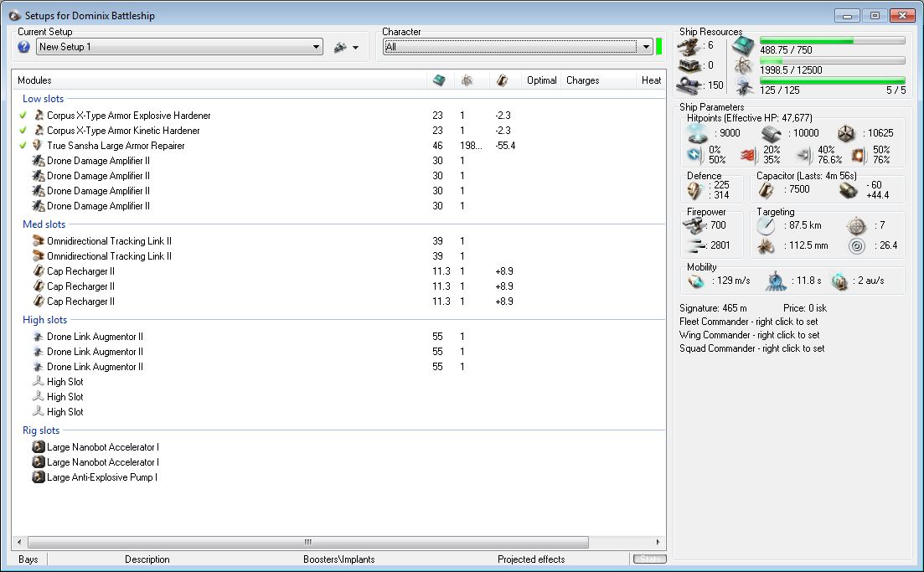The image size is (924, 572).
Task: Click the scrollbar left arrow
Action: 19,542
